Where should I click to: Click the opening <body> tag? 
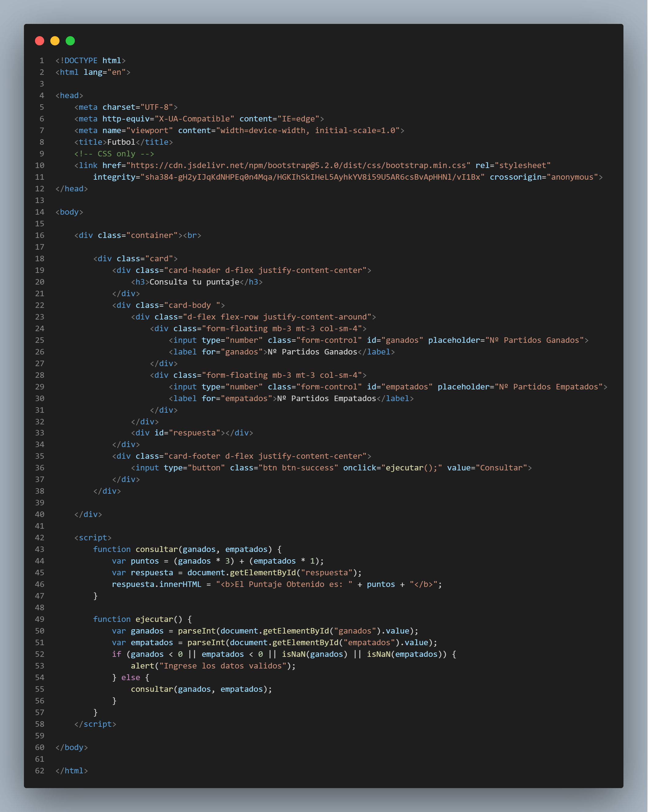(69, 213)
